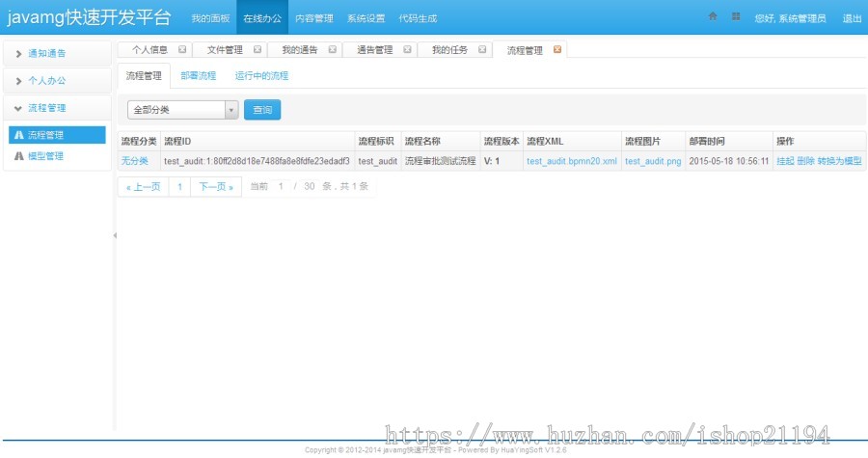Close the active 流程管理 tab with orange X
This screenshot has width=868, height=458.
coord(557,49)
